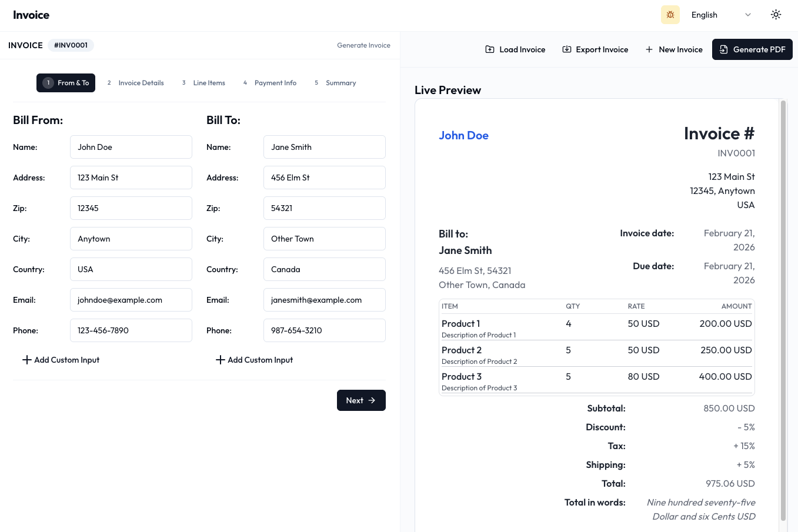
Task: Add Custom Input under Bill To
Action: [254, 360]
